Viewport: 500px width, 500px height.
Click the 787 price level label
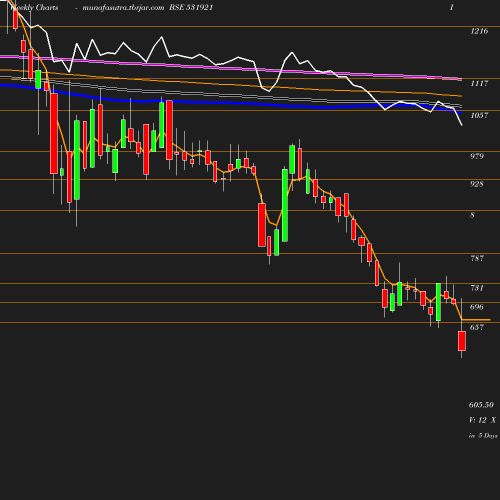click(x=477, y=258)
